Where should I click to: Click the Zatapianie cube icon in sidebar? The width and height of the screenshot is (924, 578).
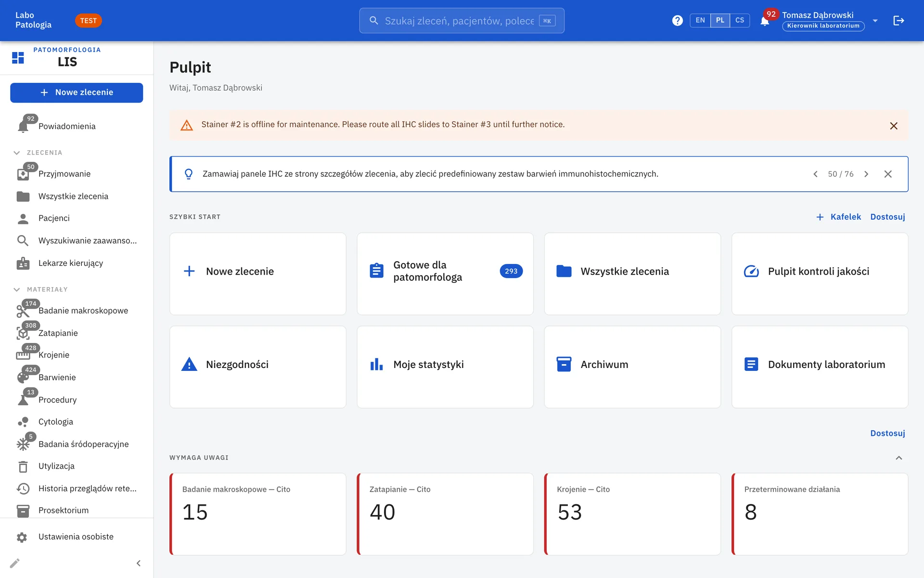click(23, 333)
